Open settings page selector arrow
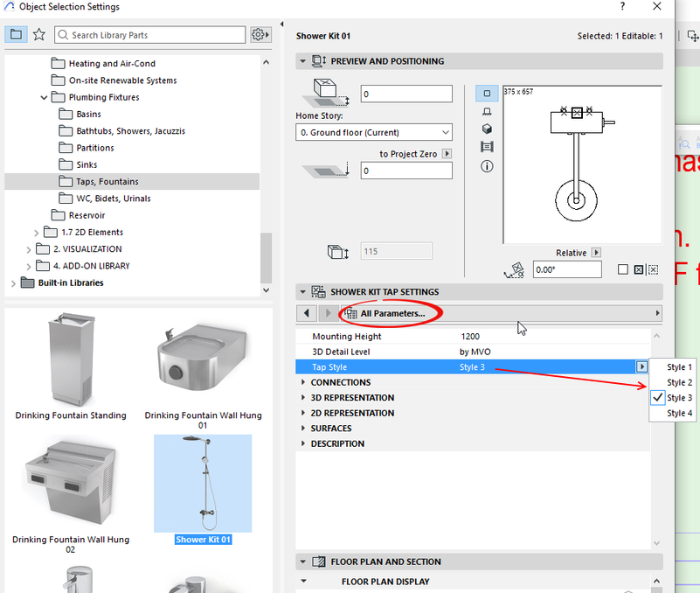 pos(657,313)
